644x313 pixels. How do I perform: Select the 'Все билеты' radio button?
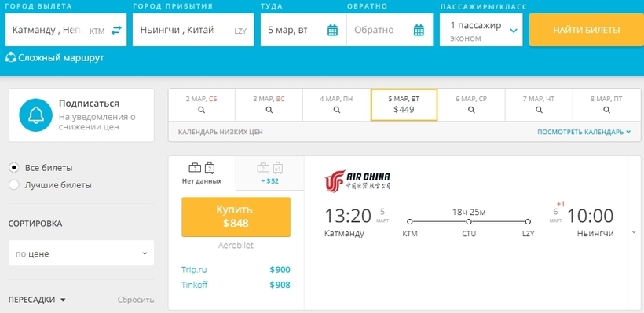tap(14, 168)
